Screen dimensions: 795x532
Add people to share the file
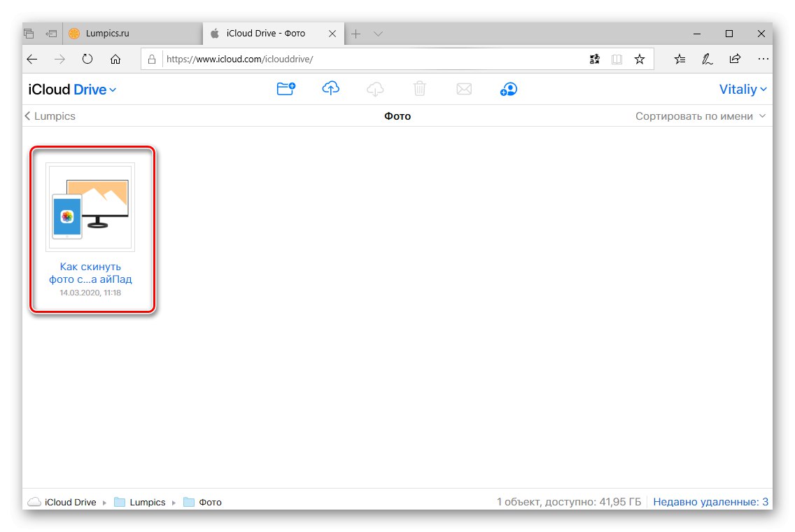tap(509, 90)
